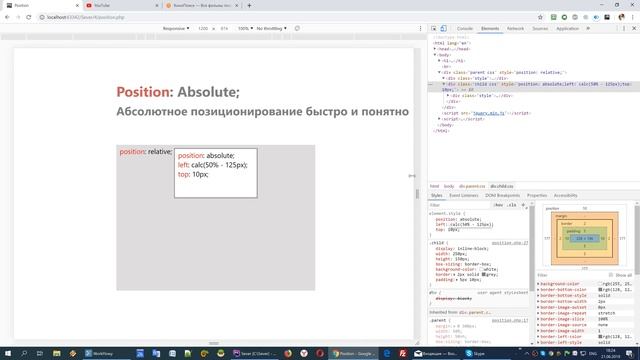Image resolution: width=640 pixels, height=360 pixels.
Task: Click the inspect element picker icon
Action: pyautogui.click(x=433, y=29)
